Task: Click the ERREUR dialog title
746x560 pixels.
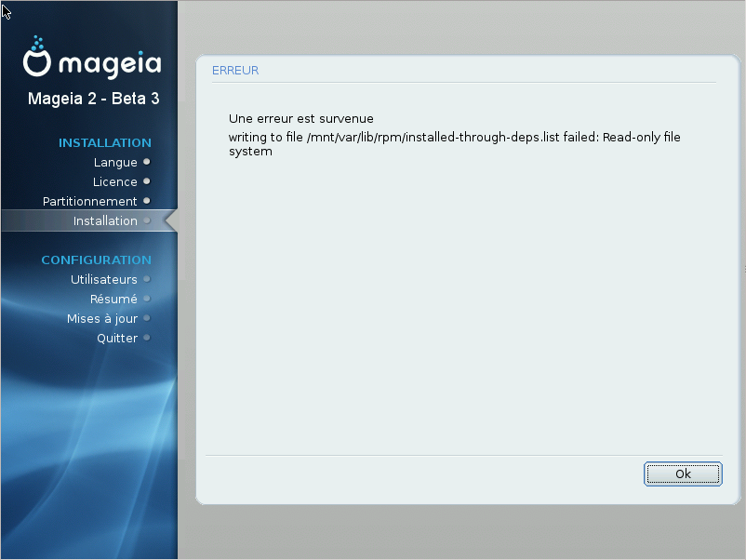Action: [235, 71]
